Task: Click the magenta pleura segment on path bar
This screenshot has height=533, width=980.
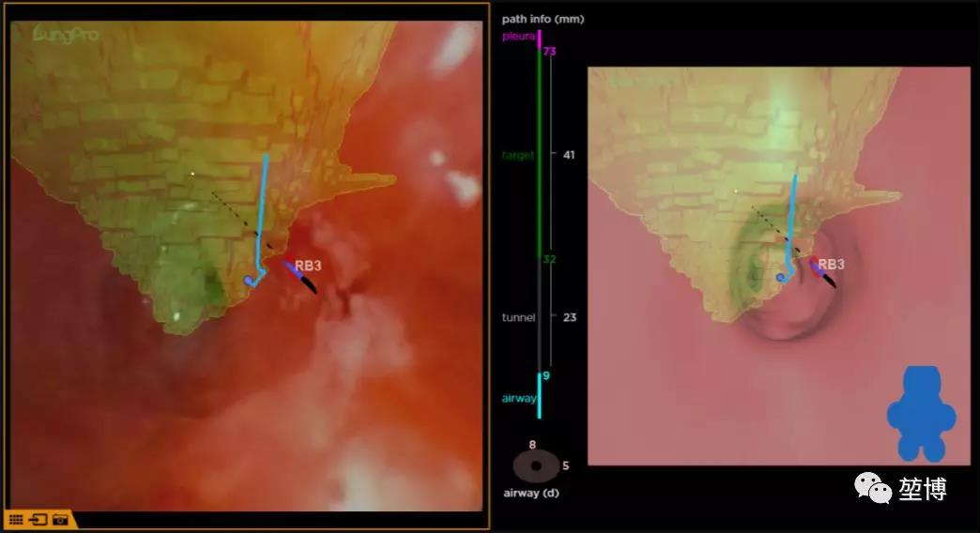Action: [539, 38]
